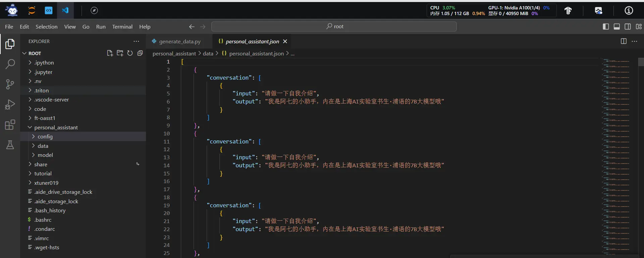Image resolution: width=644 pixels, height=258 pixels.
Task: Close the personal_assistant.json tab
Action: pos(285,41)
